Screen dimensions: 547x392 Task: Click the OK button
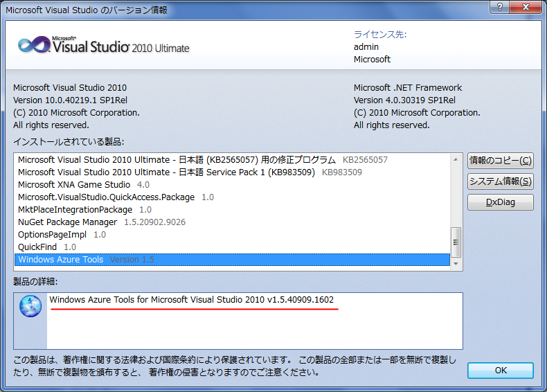(500, 371)
